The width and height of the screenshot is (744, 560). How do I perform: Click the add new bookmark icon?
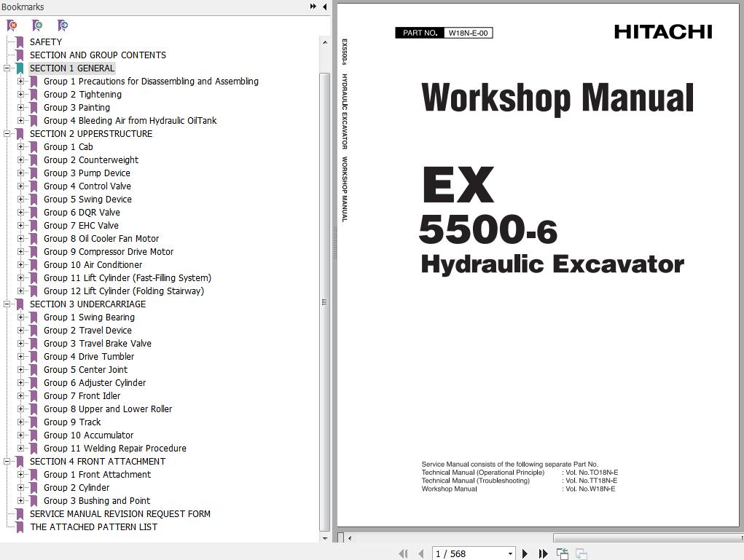[37, 25]
